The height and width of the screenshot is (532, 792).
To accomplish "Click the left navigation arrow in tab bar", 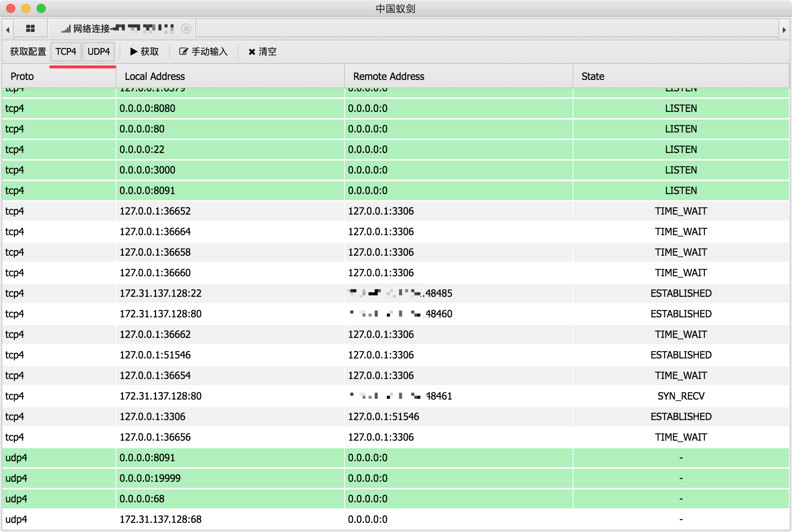I will tap(8, 29).
